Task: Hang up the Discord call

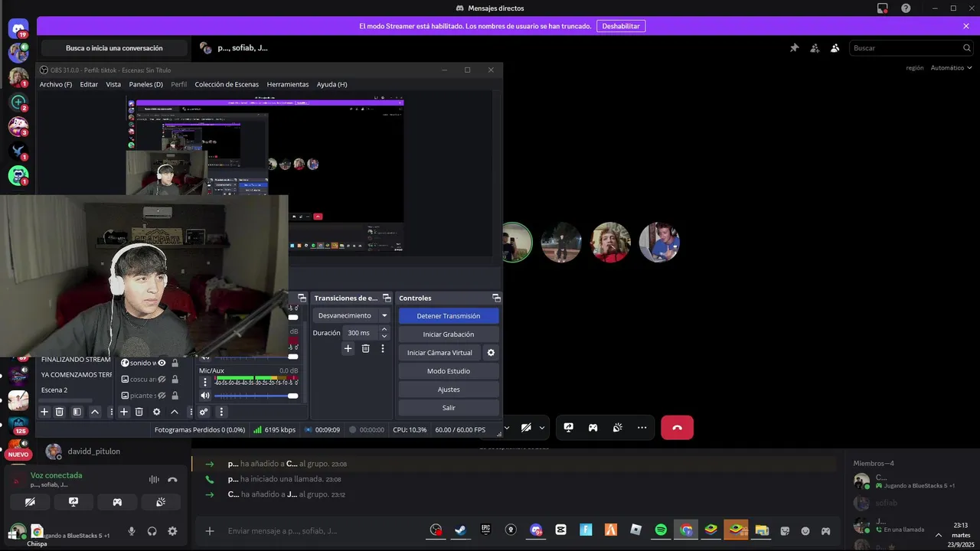Action: [x=677, y=428]
